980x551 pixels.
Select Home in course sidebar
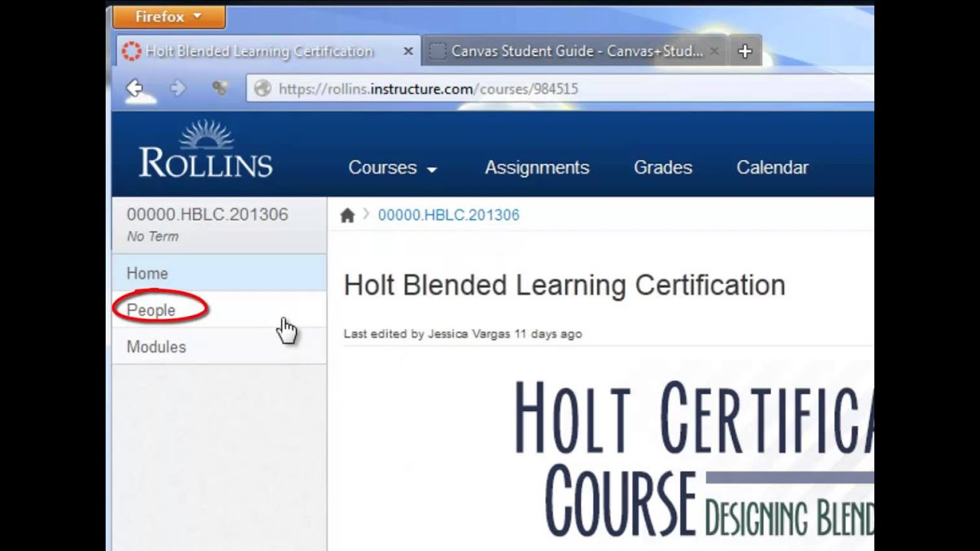click(219, 273)
